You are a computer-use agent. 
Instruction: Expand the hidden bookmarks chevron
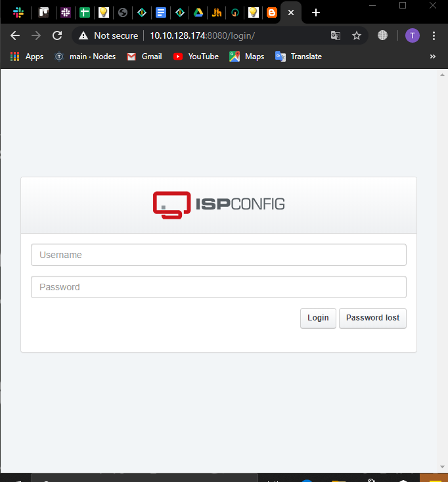(x=433, y=56)
